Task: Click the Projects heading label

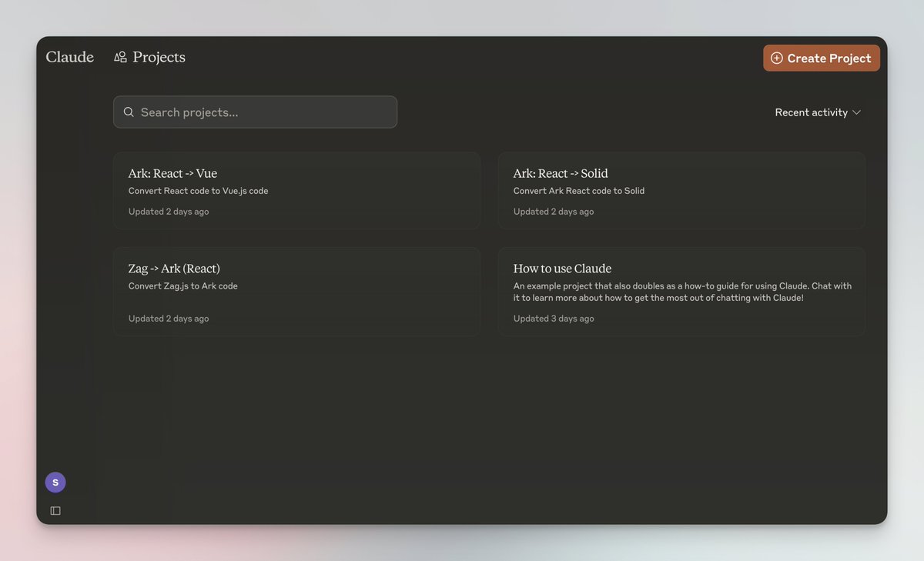Action: point(159,58)
